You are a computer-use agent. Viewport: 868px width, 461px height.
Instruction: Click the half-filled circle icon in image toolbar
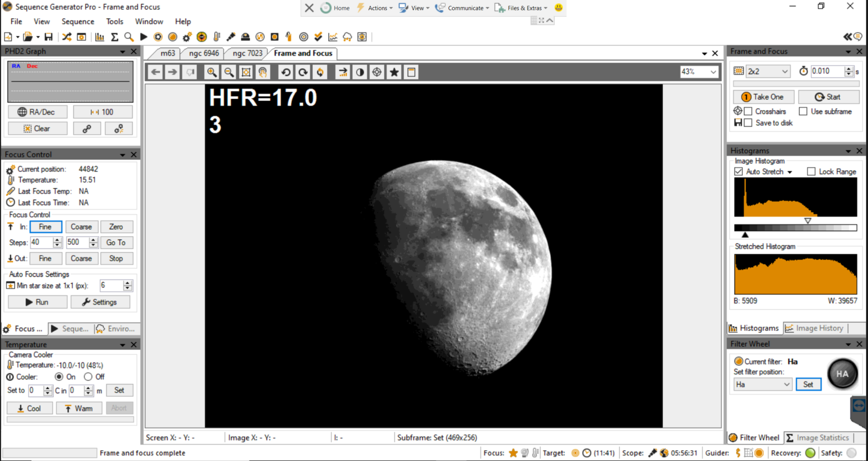[360, 72]
